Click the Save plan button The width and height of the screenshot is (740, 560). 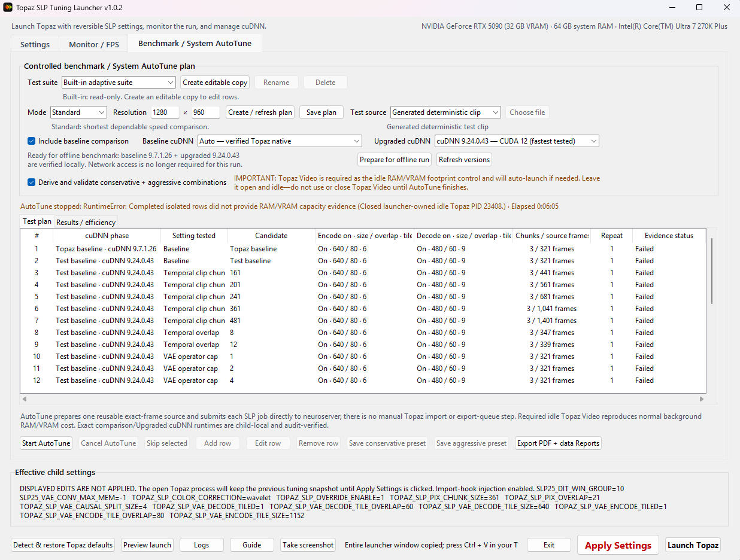(x=322, y=112)
